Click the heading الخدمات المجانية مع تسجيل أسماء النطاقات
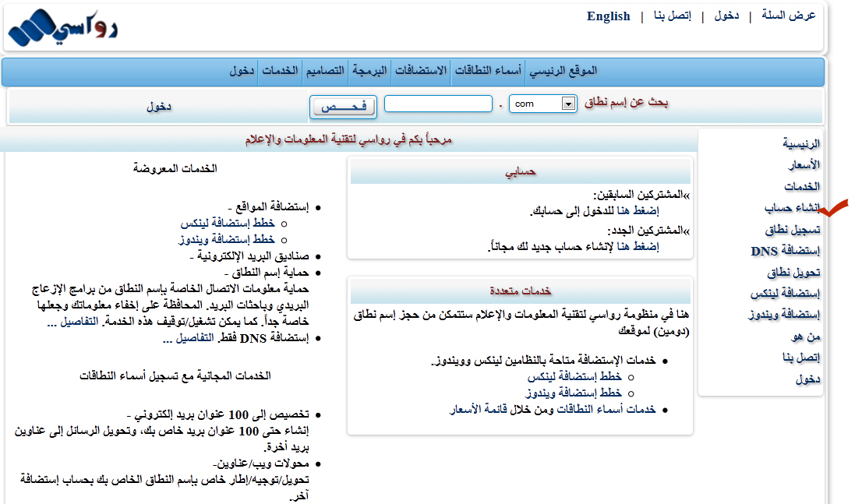Screen dimensions: 862x504 pyautogui.click(x=175, y=376)
